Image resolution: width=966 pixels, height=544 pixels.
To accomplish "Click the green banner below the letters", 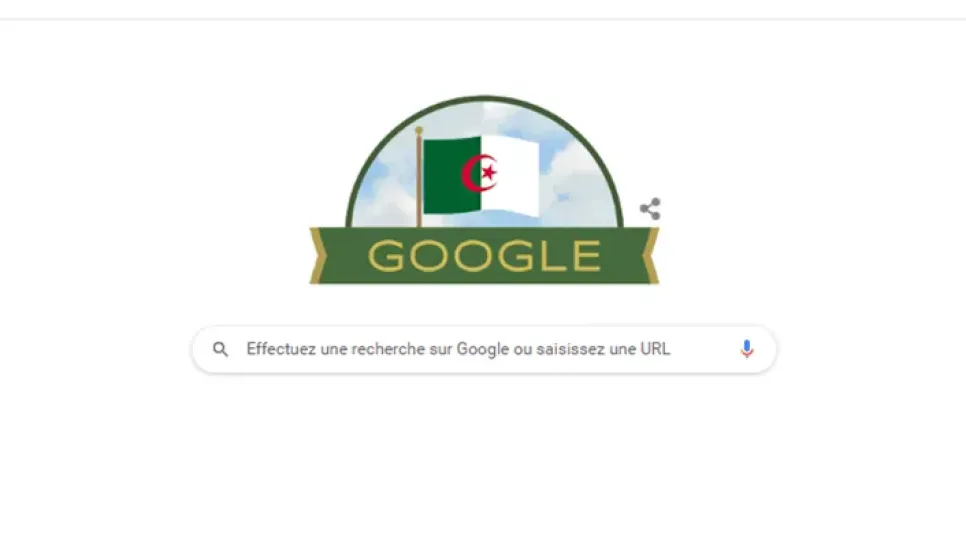I will tap(484, 278).
